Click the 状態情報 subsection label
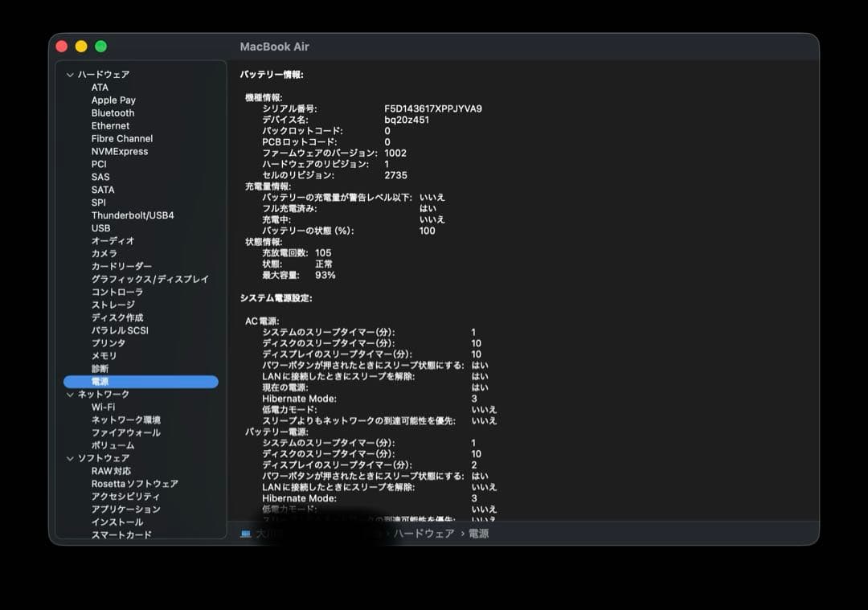The height and width of the screenshot is (610, 868). (264, 241)
